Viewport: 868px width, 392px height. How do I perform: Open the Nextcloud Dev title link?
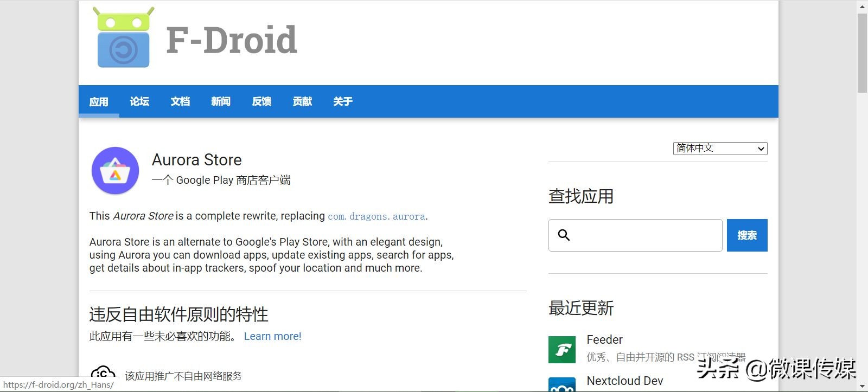click(x=625, y=381)
